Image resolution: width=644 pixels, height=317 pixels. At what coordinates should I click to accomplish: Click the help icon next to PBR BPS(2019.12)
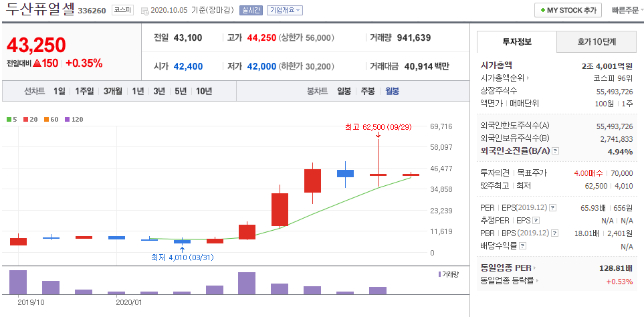555,233
